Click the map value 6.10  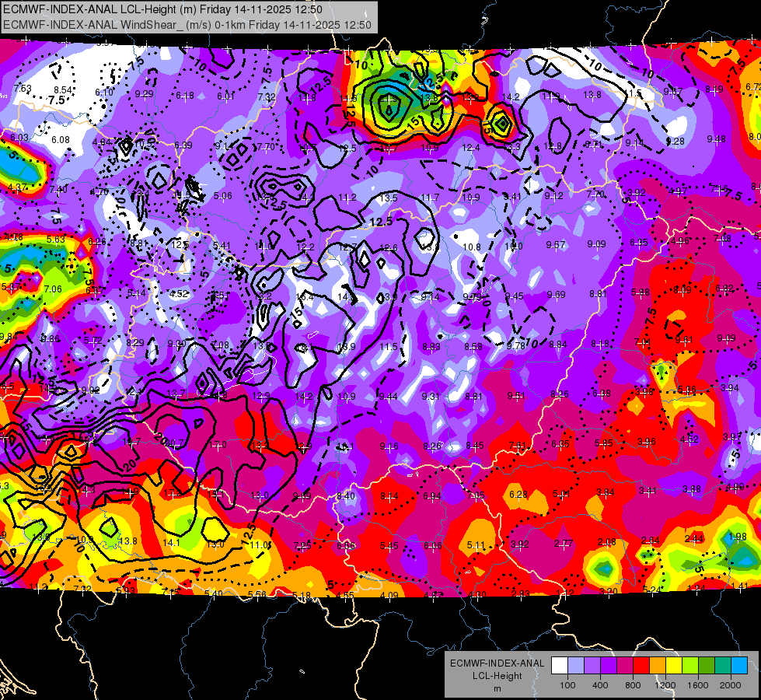pos(104,93)
